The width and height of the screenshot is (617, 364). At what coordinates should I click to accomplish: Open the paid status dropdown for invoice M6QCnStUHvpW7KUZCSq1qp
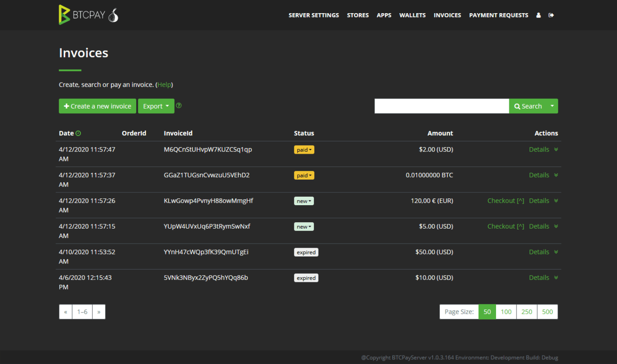coord(304,149)
